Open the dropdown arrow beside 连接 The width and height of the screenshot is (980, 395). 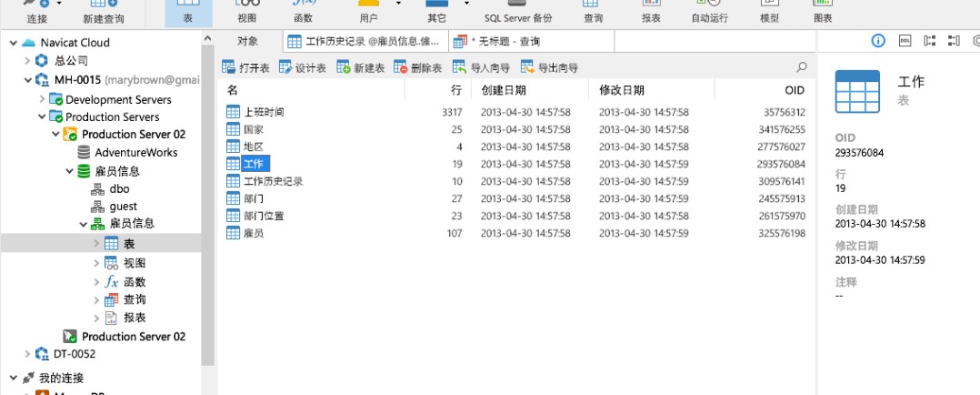click(59, 3)
